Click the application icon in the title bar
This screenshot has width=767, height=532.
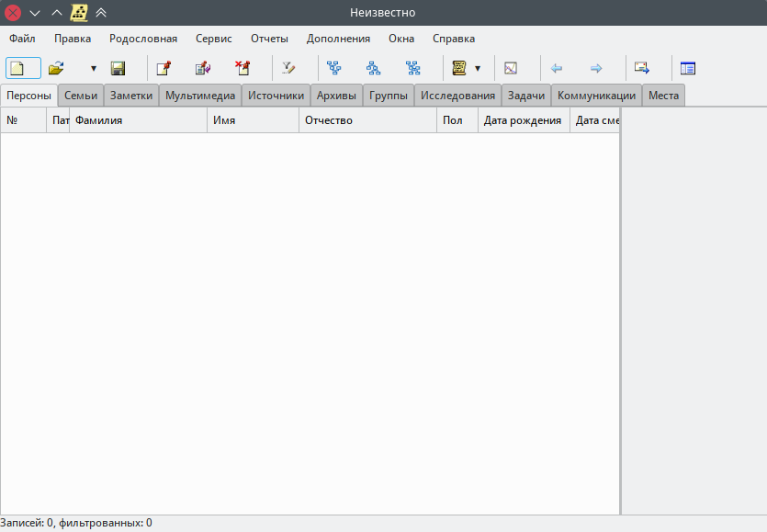coord(79,13)
